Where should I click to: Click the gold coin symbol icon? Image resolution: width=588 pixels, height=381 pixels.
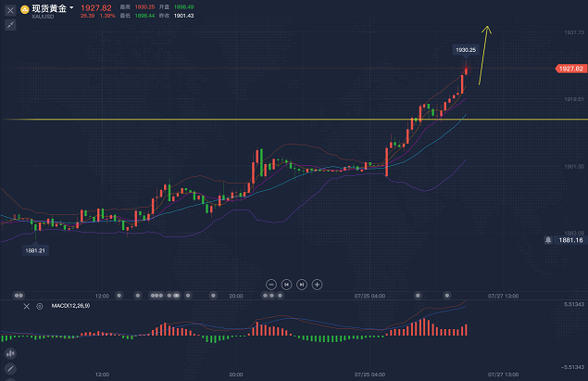25,9
